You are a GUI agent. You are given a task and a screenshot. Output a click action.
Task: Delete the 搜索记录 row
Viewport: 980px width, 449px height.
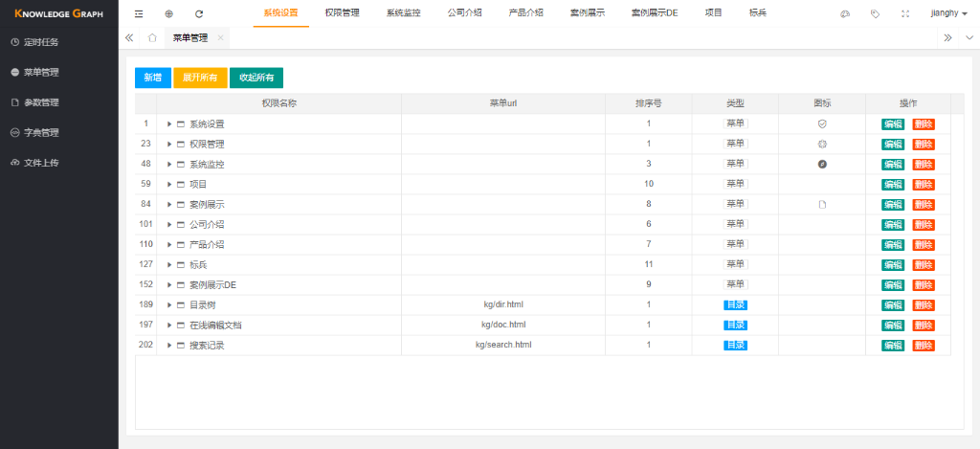coord(923,346)
